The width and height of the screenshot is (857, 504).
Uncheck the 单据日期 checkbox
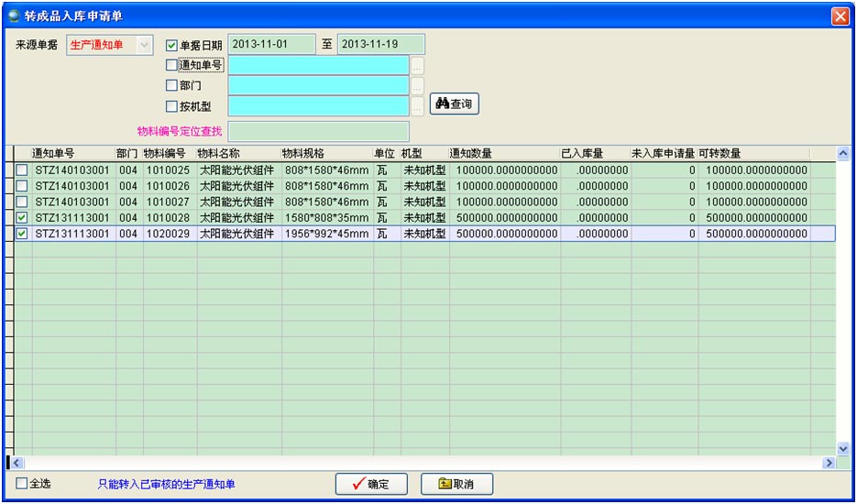click(x=171, y=45)
